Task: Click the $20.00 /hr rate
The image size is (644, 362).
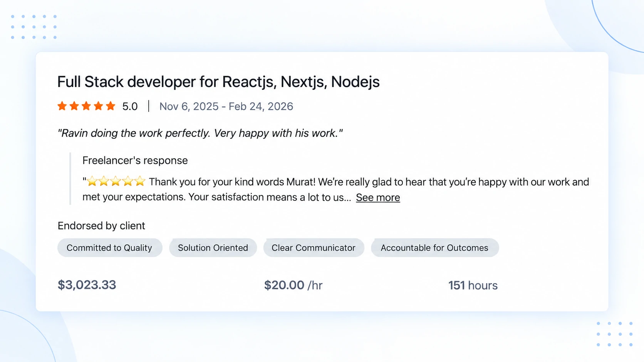Action: (293, 285)
